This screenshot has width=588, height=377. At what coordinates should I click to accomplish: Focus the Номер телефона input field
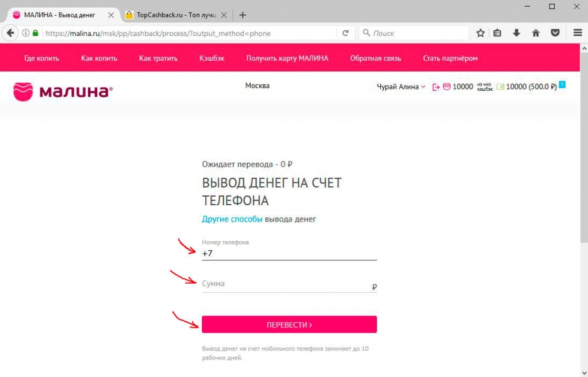[289, 254]
